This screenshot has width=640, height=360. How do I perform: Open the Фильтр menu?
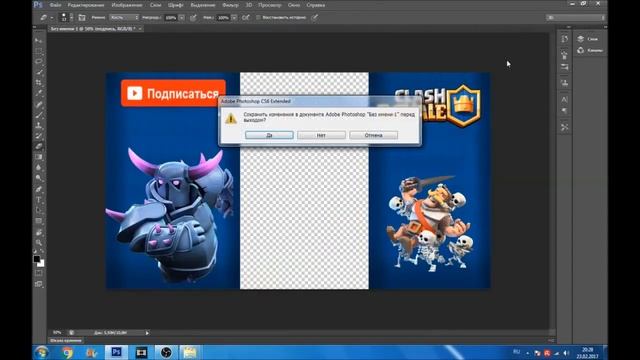pyautogui.click(x=231, y=5)
